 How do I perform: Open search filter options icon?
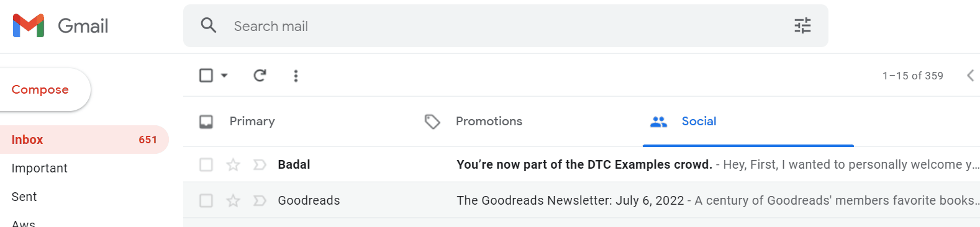click(802, 25)
